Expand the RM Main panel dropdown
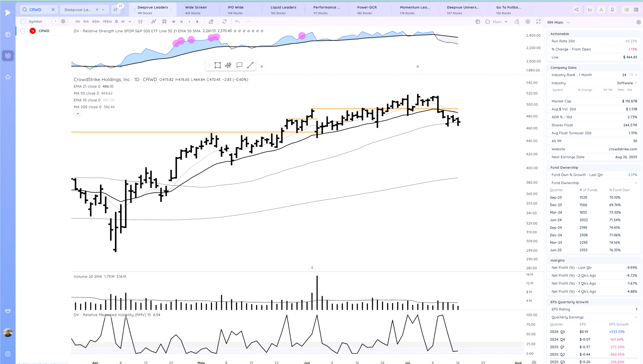The image size is (643, 364). (568, 23)
